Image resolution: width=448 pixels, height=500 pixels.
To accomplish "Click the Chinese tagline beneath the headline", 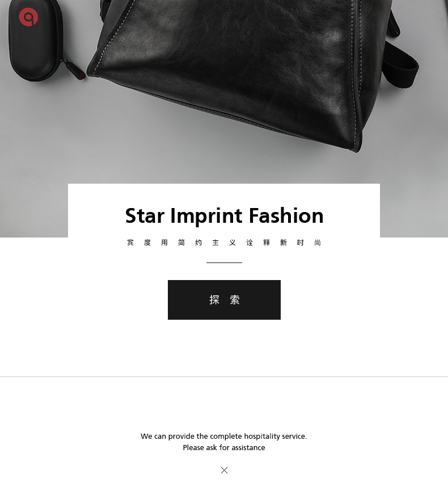I will (x=224, y=243).
